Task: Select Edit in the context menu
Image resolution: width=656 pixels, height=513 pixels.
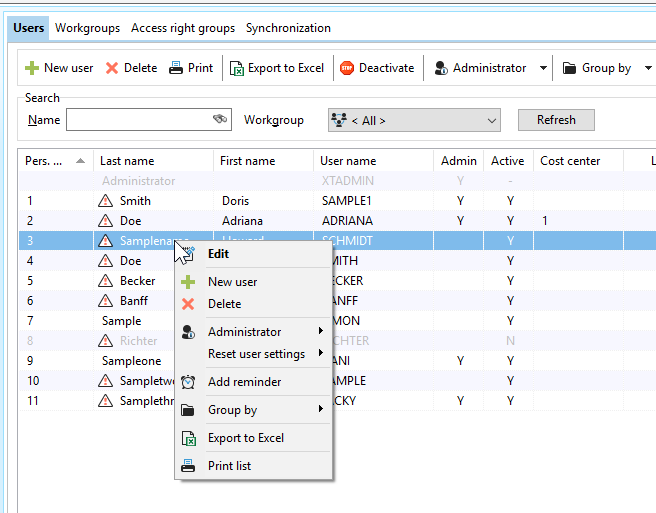Action: (x=218, y=254)
